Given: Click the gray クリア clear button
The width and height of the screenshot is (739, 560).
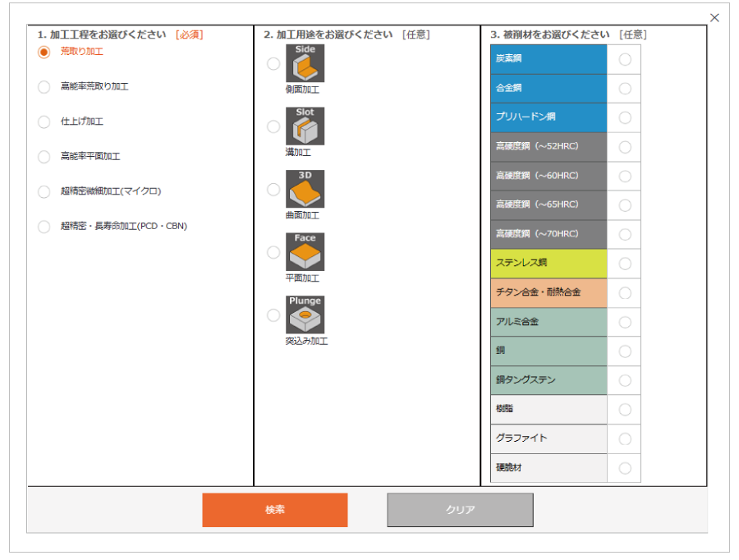Looking at the screenshot, I should point(460,510).
